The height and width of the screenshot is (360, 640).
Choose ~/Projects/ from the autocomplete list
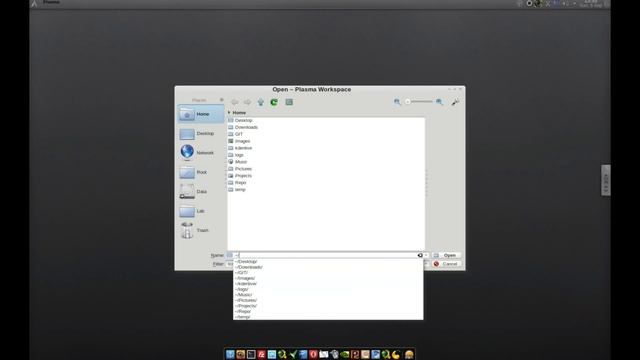tap(328, 306)
